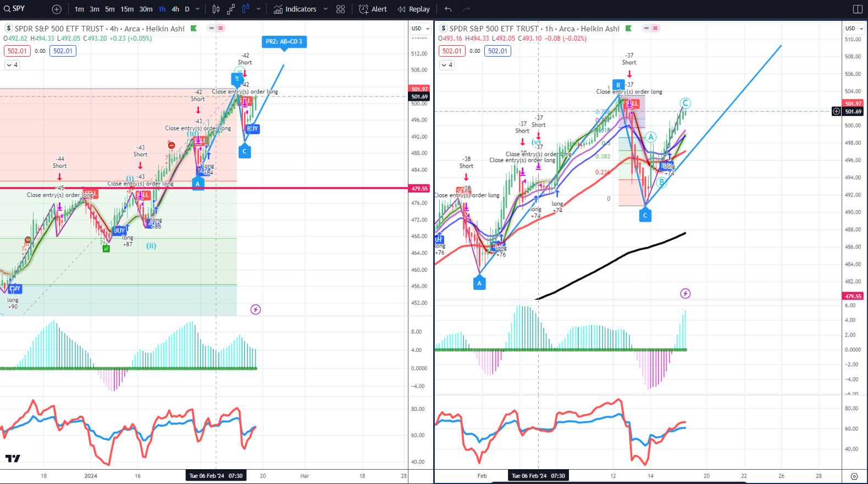Click the lightning event icon on the 4h chart
Screen dimensions: 868x484
pos(256,310)
